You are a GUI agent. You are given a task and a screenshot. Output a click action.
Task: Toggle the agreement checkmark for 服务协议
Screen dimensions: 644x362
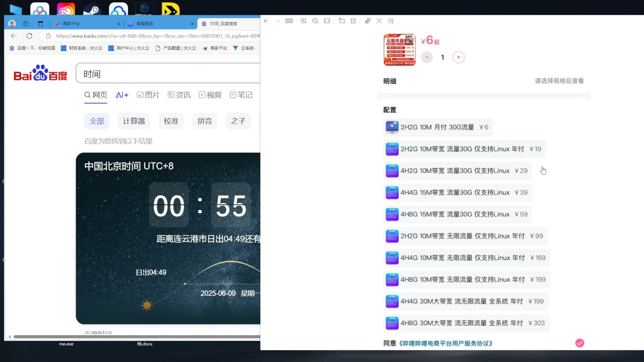point(580,343)
